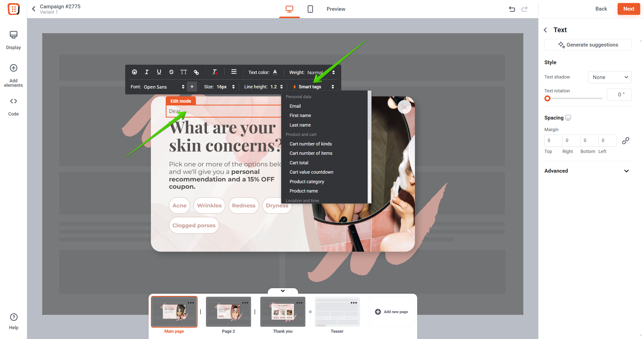Link margin values together
This screenshot has height=339, width=644.
click(626, 140)
